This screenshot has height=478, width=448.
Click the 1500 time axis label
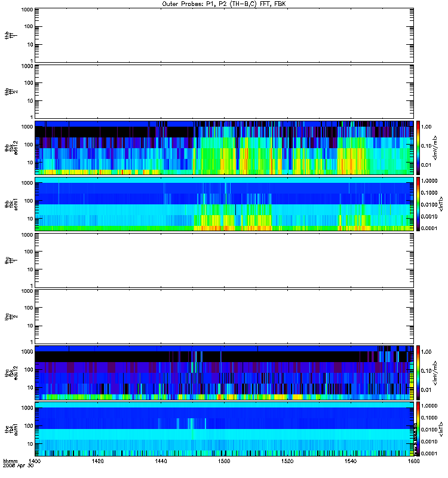point(224,461)
